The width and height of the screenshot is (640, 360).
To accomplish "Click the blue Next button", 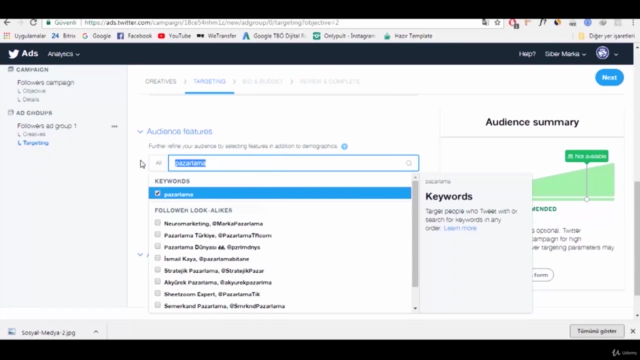I will [609, 78].
